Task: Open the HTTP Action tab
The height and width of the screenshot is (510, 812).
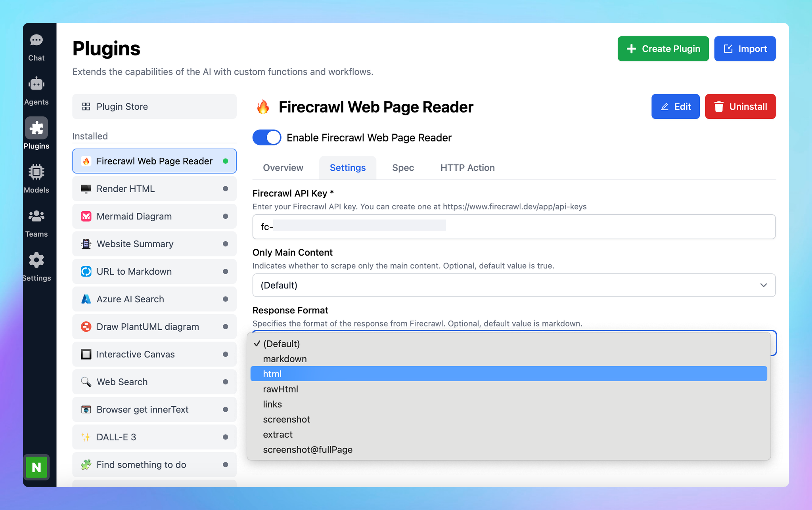Action: click(x=467, y=168)
